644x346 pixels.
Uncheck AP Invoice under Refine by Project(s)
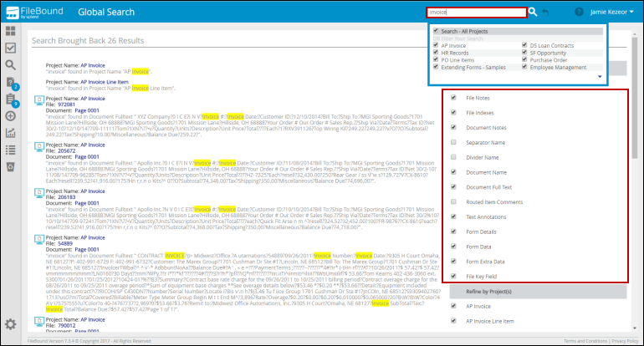(x=453, y=306)
